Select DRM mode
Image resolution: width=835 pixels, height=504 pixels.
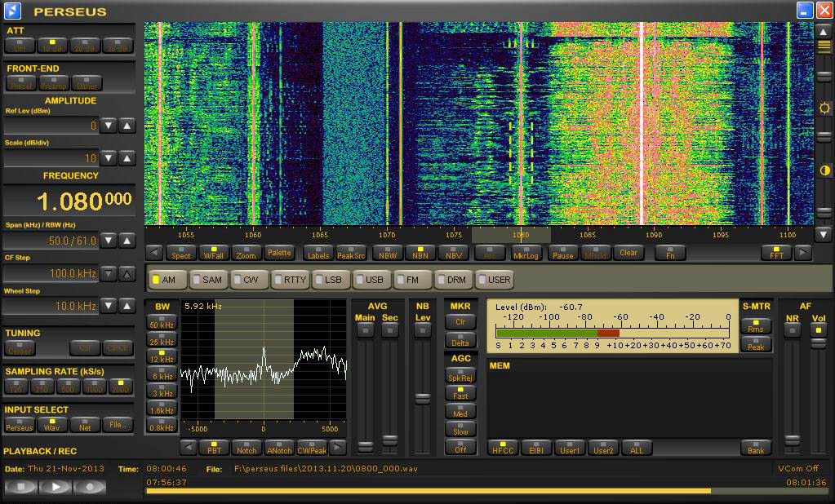pos(452,280)
